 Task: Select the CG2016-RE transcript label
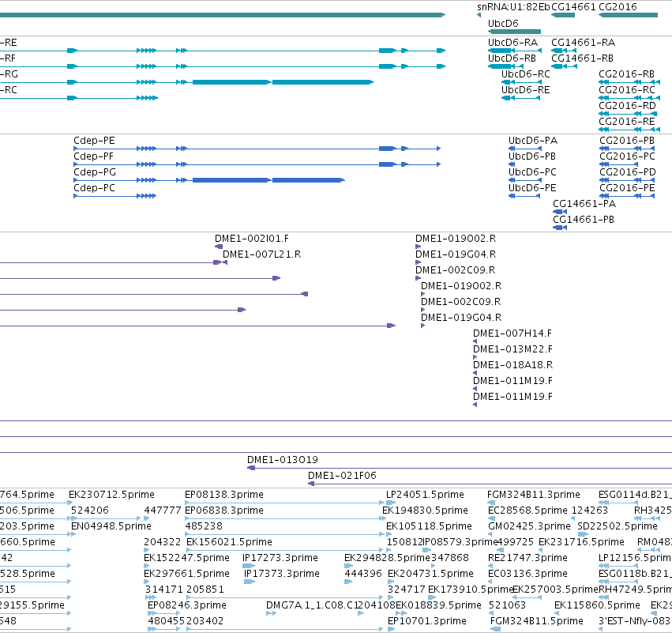coord(626,122)
